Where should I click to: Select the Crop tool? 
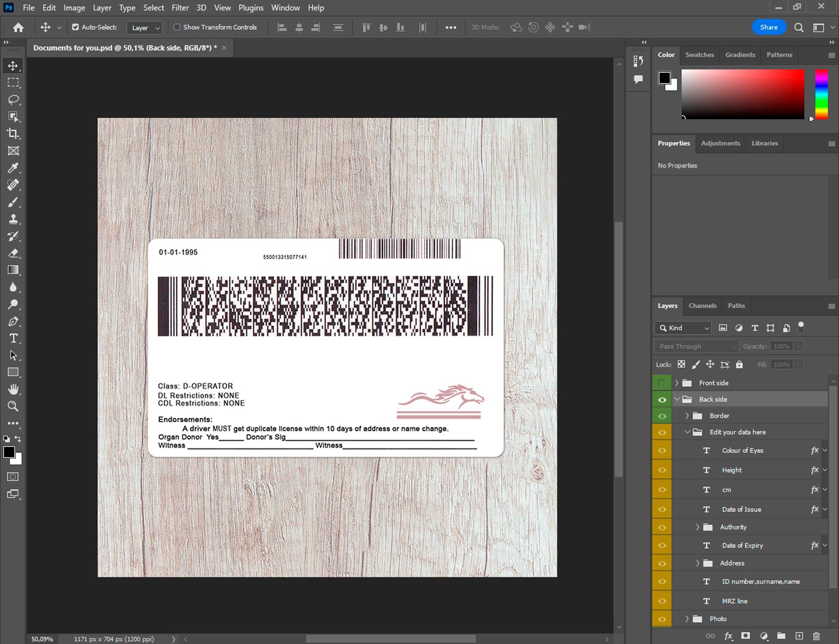[x=13, y=134]
